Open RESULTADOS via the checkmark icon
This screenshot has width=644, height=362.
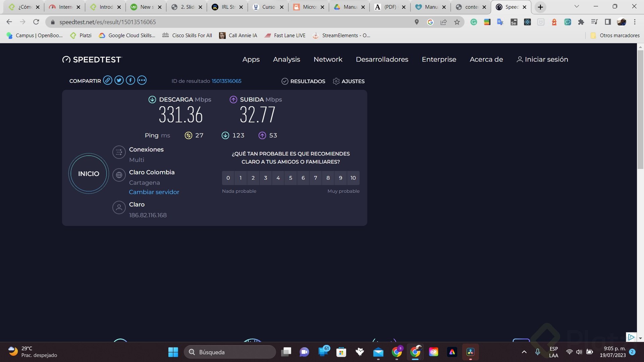(x=285, y=81)
